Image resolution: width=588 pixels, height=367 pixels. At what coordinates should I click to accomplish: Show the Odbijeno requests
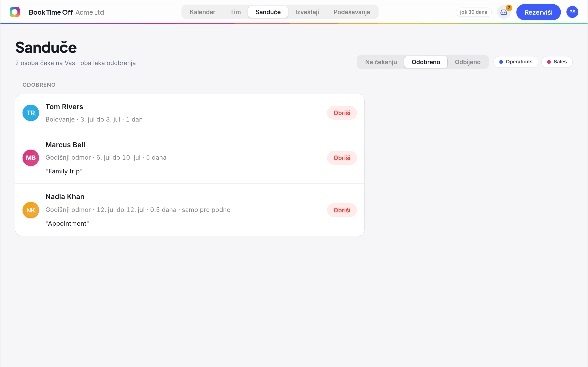pyautogui.click(x=467, y=62)
